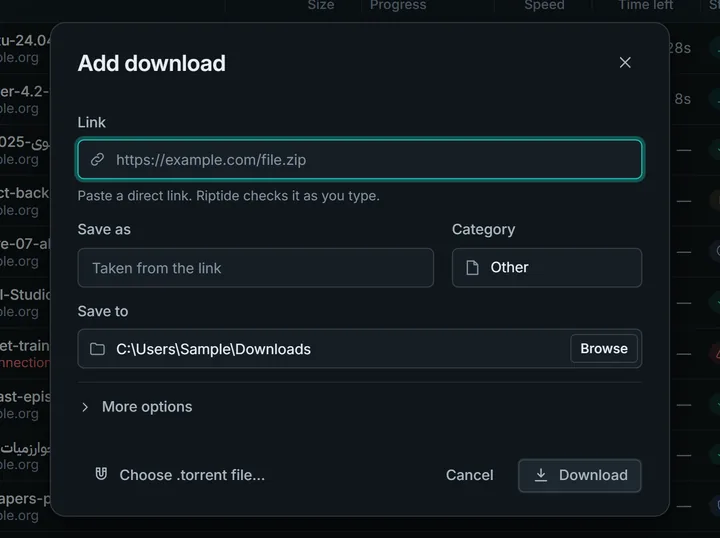Expand the More options section

tap(137, 407)
